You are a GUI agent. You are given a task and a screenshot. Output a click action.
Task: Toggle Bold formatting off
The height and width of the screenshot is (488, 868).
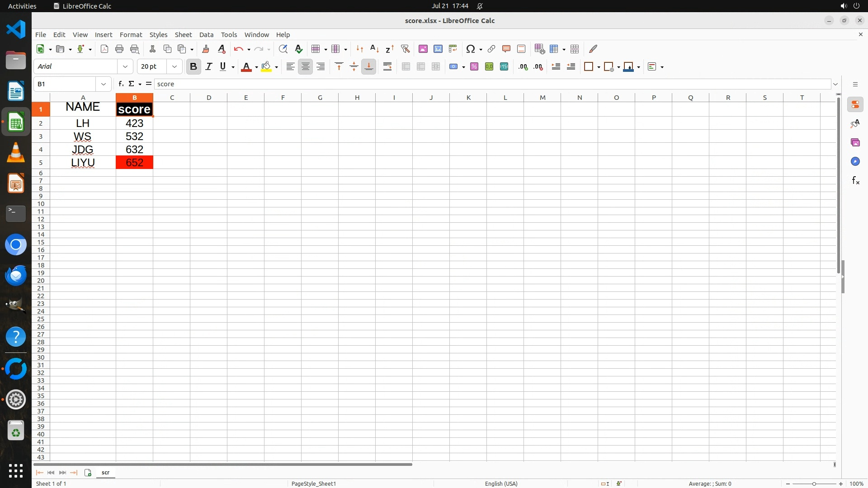pyautogui.click(x=193, y=66)
